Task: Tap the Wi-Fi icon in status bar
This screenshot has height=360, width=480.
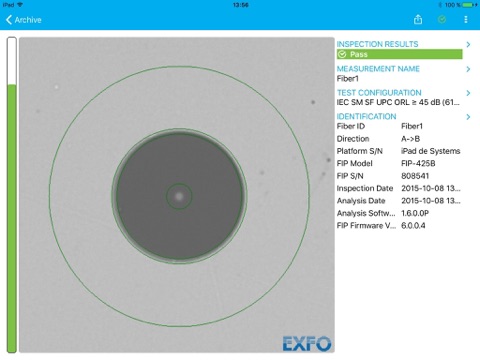Action: tap(20, 5)
